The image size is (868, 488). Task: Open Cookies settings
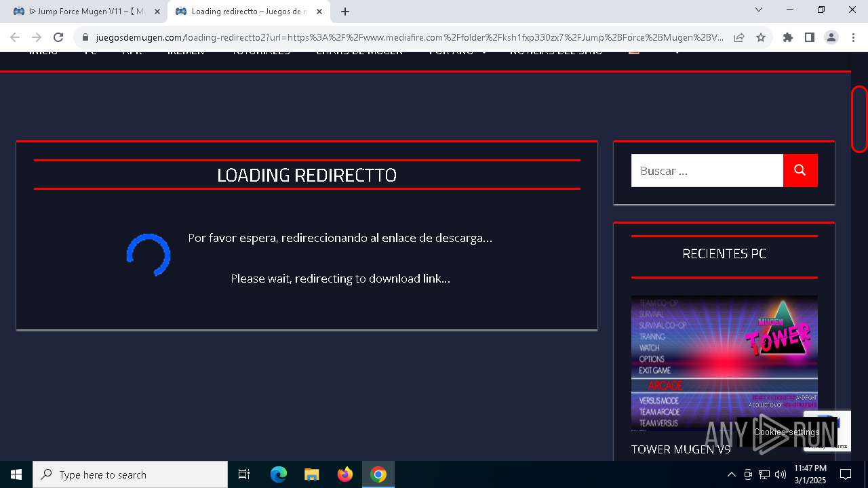coord(787,432)
